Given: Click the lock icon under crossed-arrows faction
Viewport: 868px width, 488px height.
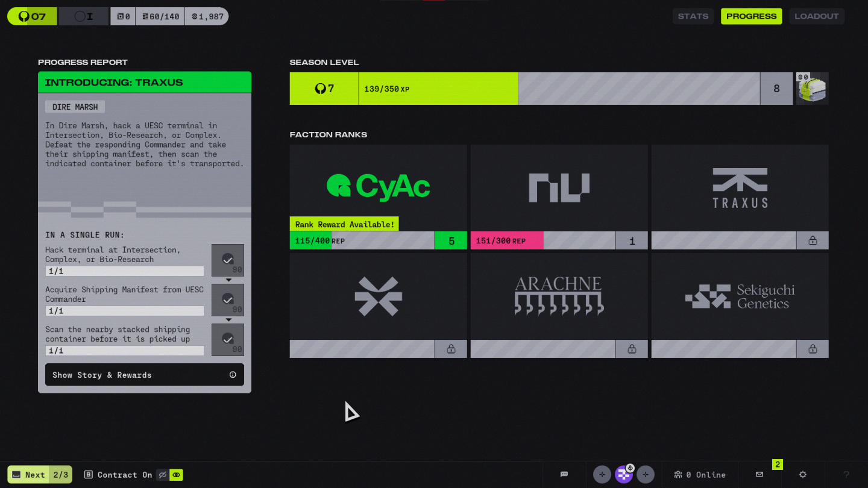Looking at the screenshot, I should click(x=451, y=349).
